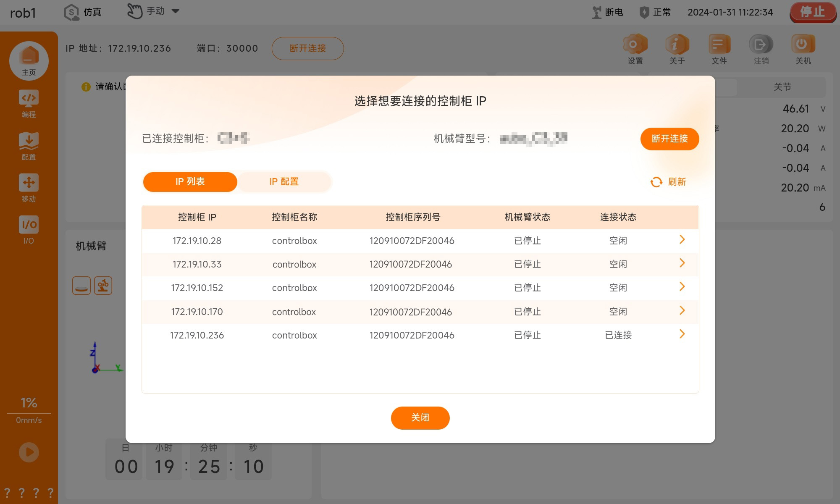Click the 控制柜名称 column header
This screenshot has width=840, height=504.
(x=294, y=217)
